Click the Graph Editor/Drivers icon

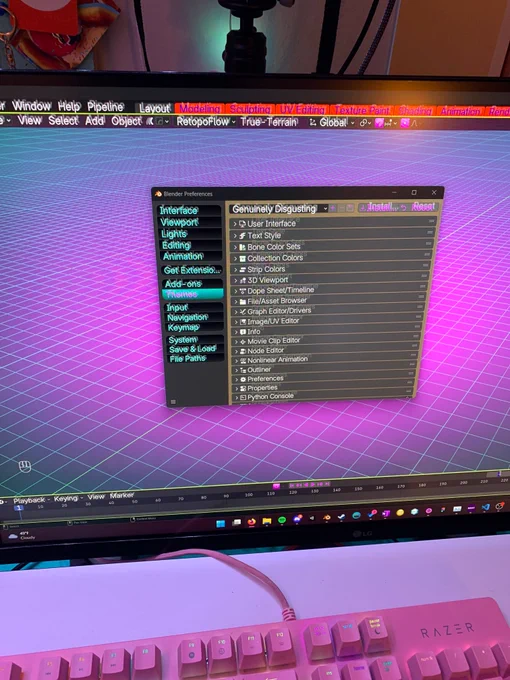pos(243,311)
